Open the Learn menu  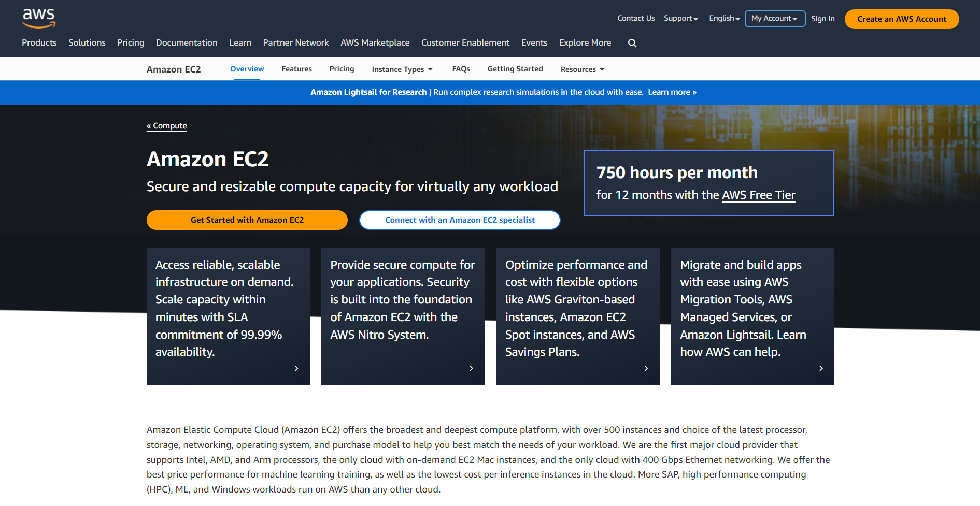[240, 42]
